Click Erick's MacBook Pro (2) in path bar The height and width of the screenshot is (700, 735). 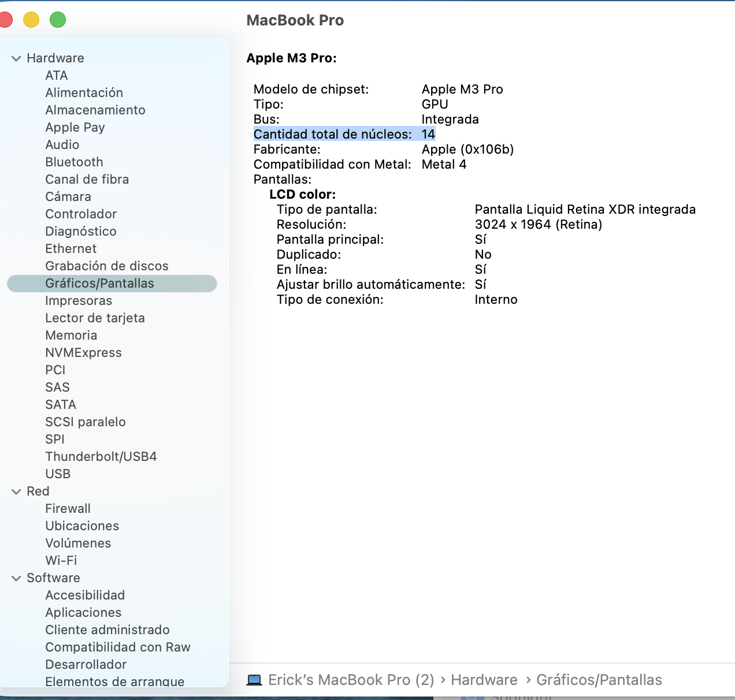351,680
